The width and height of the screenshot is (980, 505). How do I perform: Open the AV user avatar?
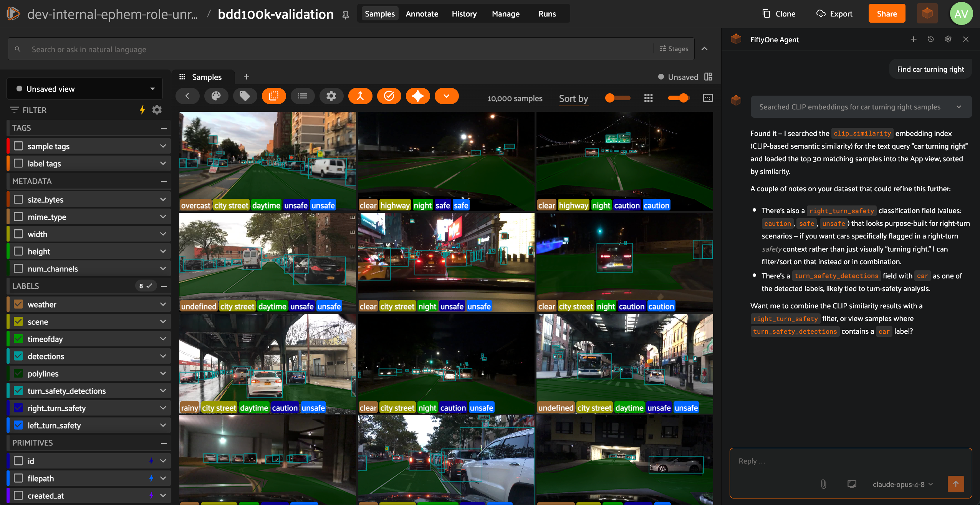coord(961,14)
